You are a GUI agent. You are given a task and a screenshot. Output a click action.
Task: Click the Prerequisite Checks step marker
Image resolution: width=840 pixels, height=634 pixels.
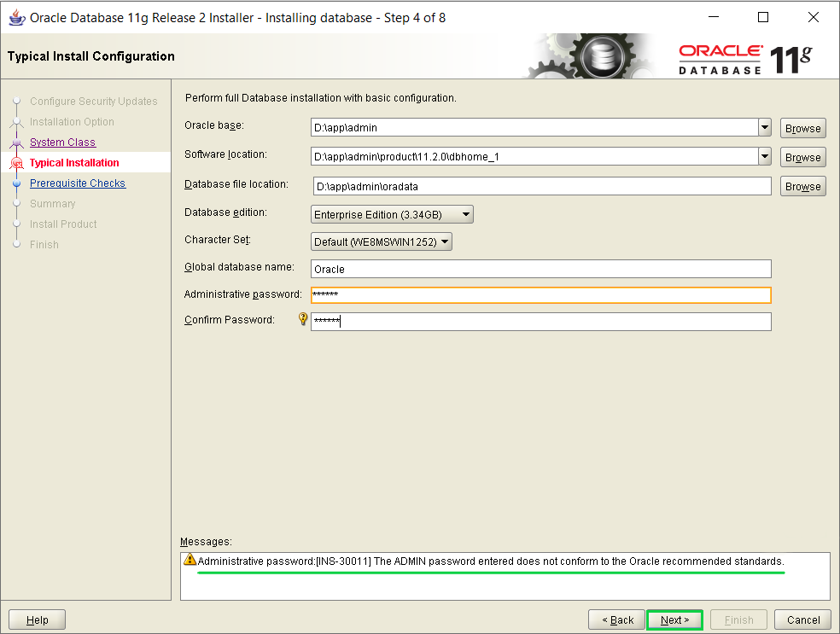coord(17,183)
